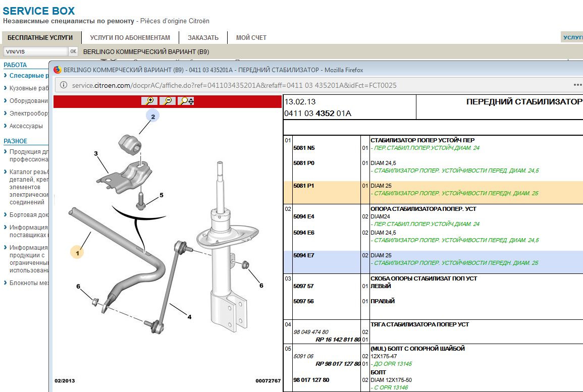Click reference code 0411 03 4352 01A
The image size is (583, 392).
coord(317,114)
